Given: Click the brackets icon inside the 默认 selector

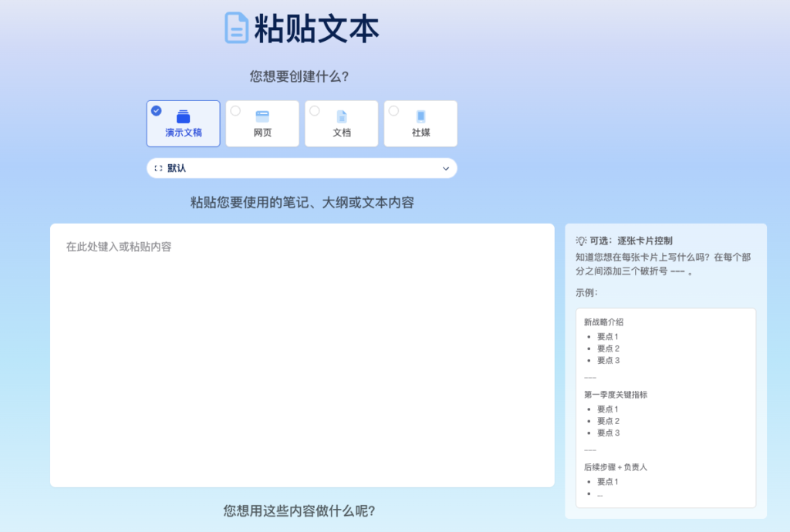Looking at the screenshot, I should point(159,168).
